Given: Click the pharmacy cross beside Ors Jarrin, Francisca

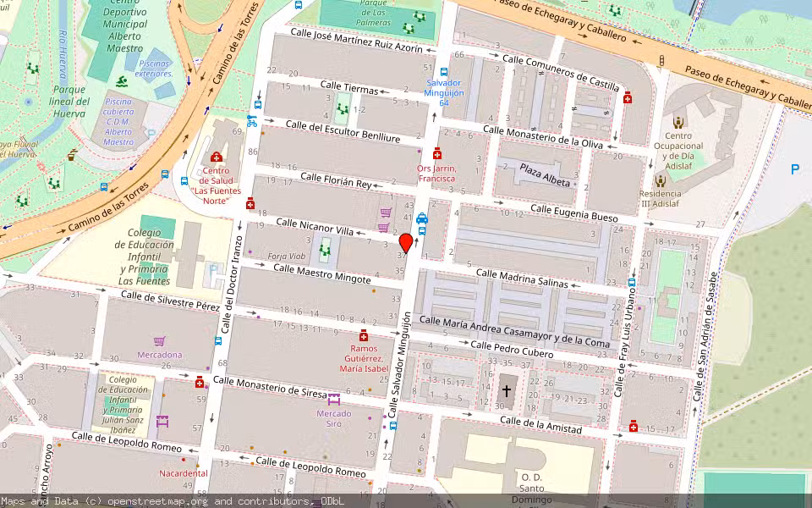Looking at the screenshot, I should tap(437, 155).
